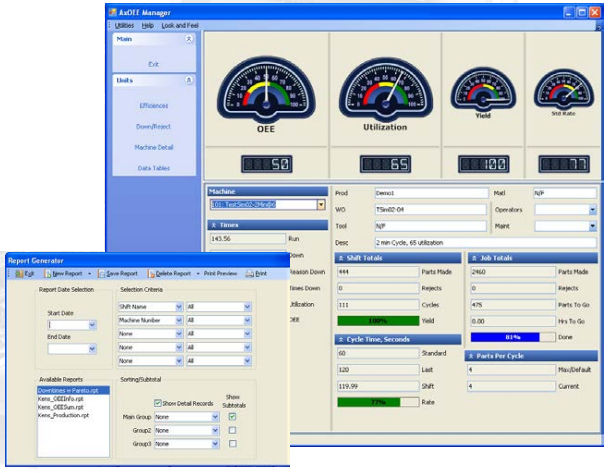Click Shift Totals Parts Made field 444
This screenshot has width=608, height=473.
point(378,272)
